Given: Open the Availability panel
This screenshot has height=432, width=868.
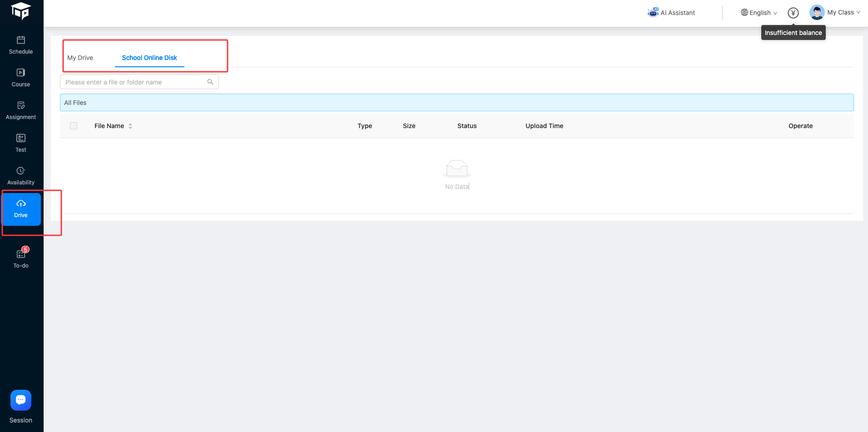Looking at the screenshot, I should coord(20,175).
